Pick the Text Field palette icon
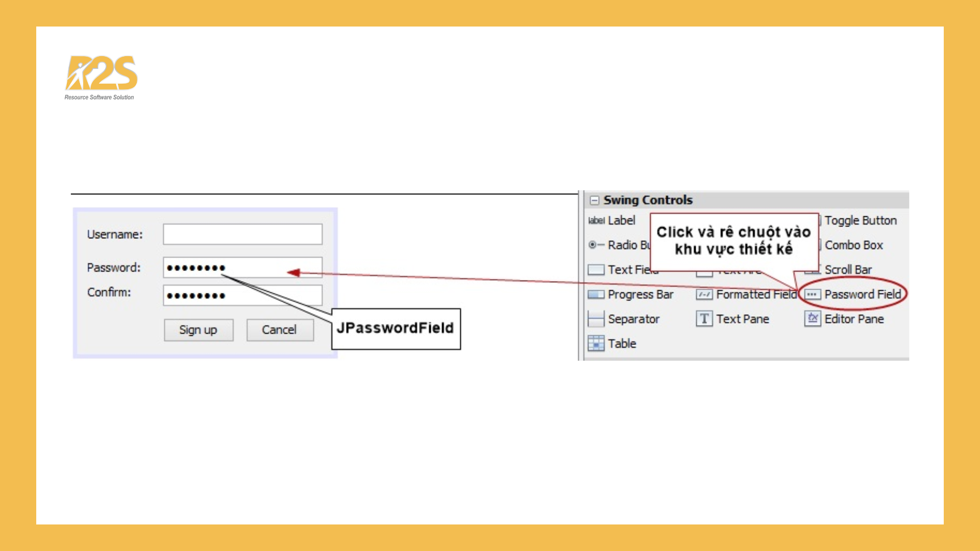This screenshot has width=980, height=551. tap(596, 269)
